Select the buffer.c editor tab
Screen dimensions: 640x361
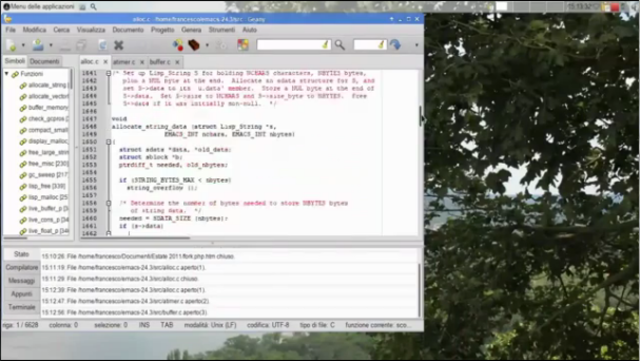pyautogui.click(x=160, y=62)
